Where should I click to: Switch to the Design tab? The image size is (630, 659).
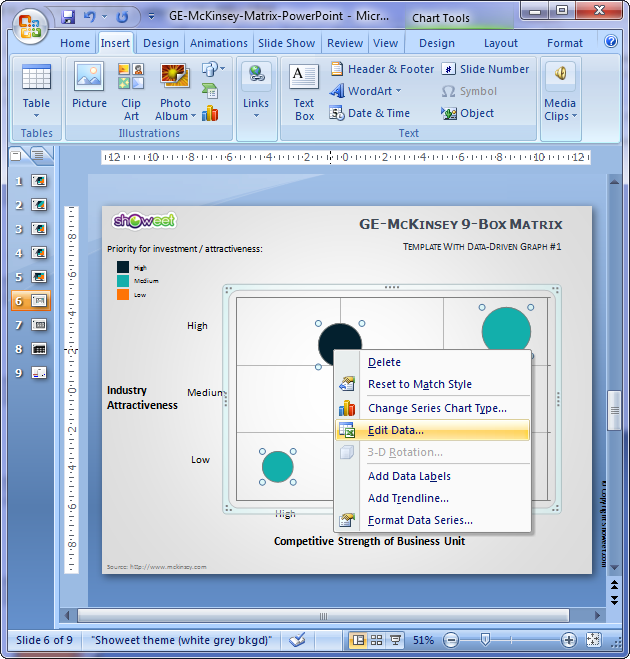point(161,43)
